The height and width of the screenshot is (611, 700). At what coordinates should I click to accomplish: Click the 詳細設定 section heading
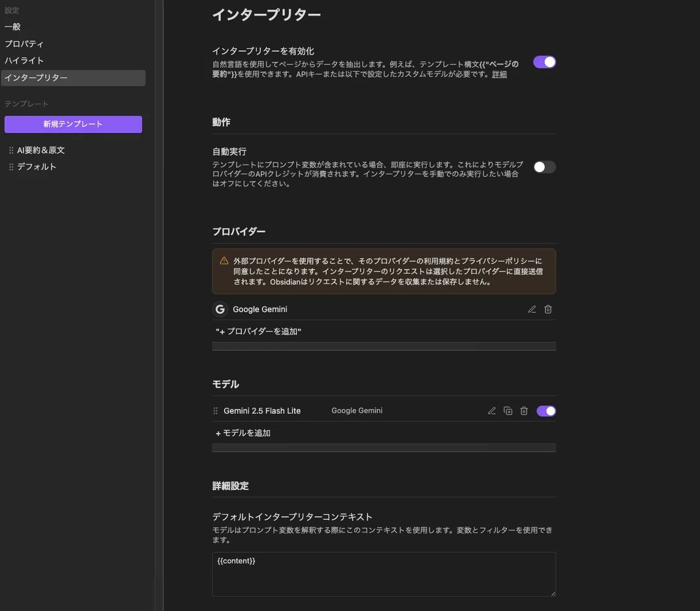pyautogui.click(x=230, y=486)
